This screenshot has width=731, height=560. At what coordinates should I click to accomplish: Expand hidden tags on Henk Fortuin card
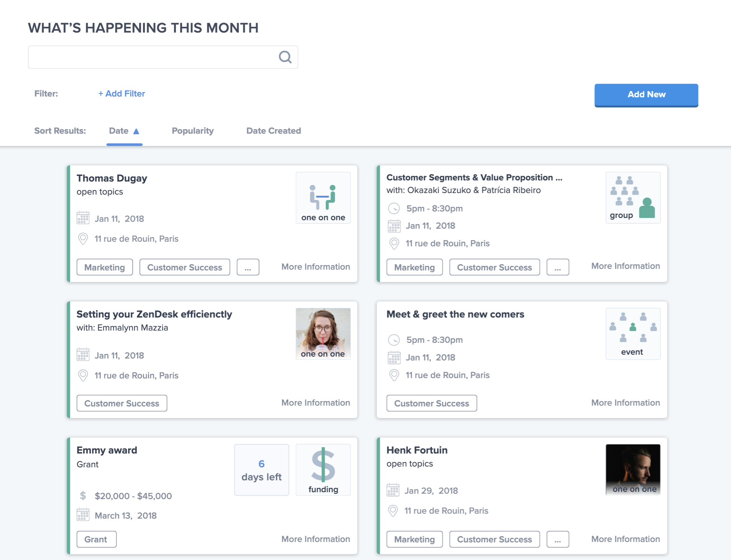(x=557, y=539)
